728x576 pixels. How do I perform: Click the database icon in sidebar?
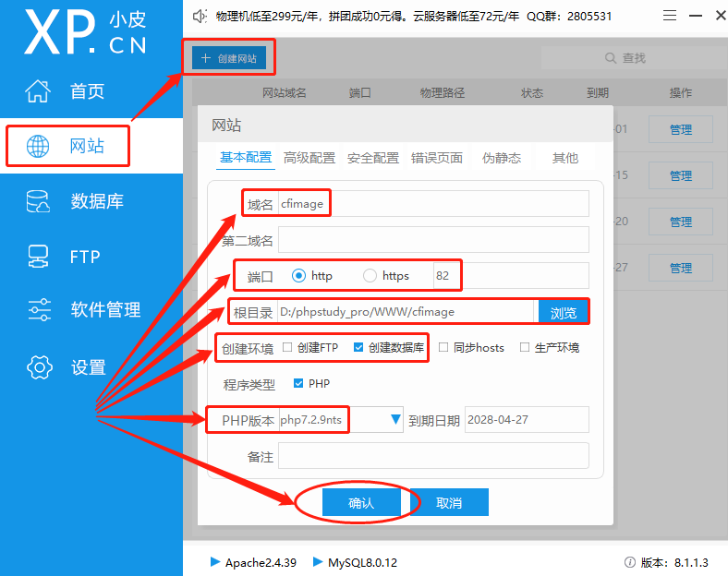38,201
